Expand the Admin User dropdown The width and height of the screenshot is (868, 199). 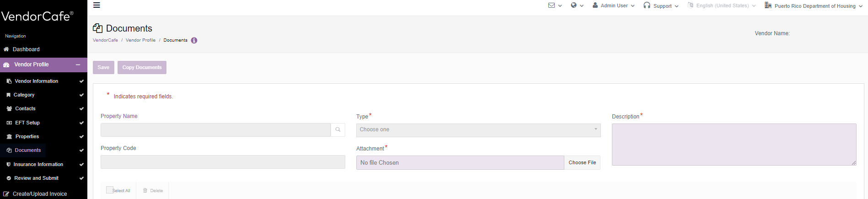pyautogui.click(x=614, y=5)
